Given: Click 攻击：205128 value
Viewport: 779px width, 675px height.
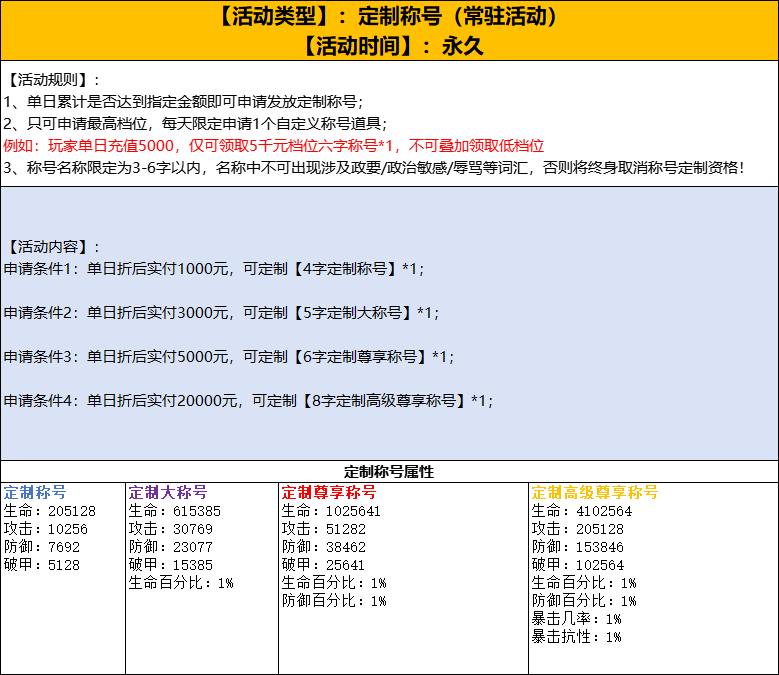Looking at the screenshot, I should (578, 528).
